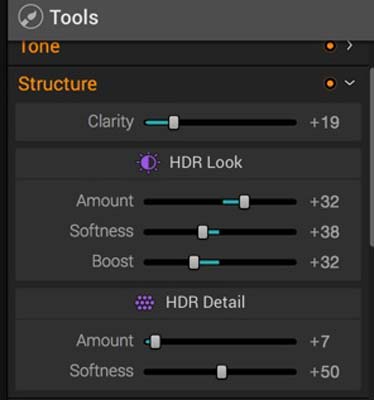Click the Tools brush icon

[30, 17]
